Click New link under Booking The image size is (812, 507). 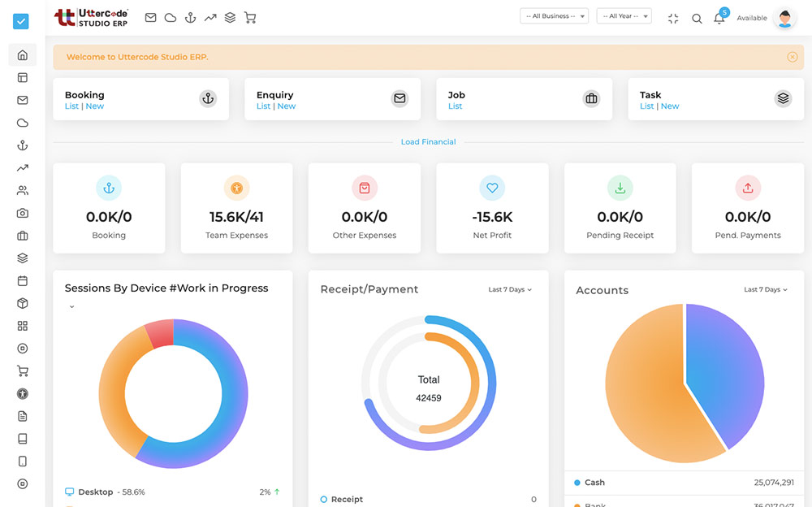(95, 106)
